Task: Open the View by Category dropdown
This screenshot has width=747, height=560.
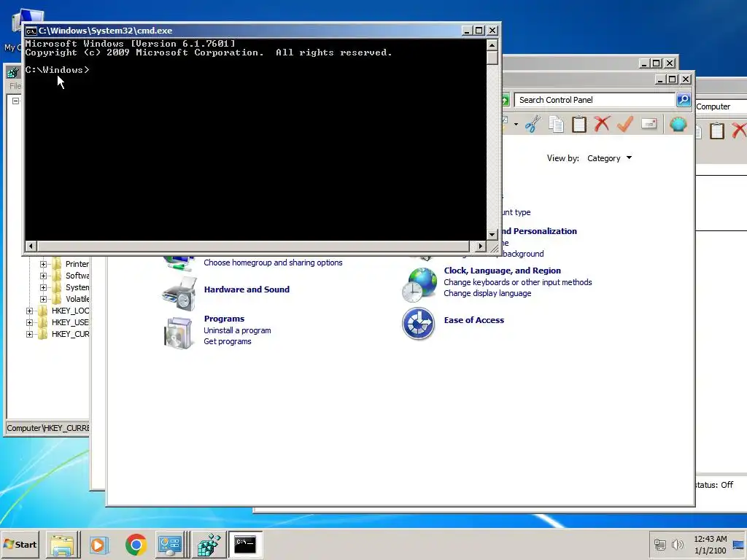Action: [x=609, y=158]
